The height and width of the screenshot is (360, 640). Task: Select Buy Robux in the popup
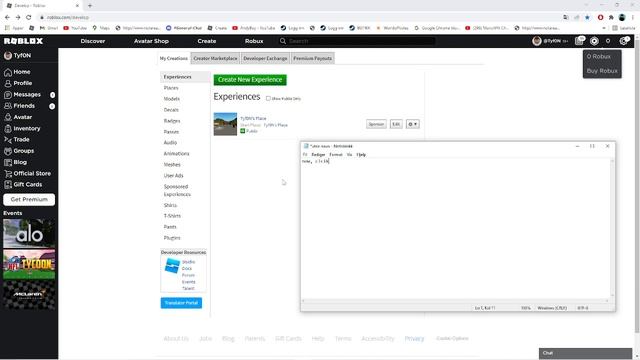602,71
